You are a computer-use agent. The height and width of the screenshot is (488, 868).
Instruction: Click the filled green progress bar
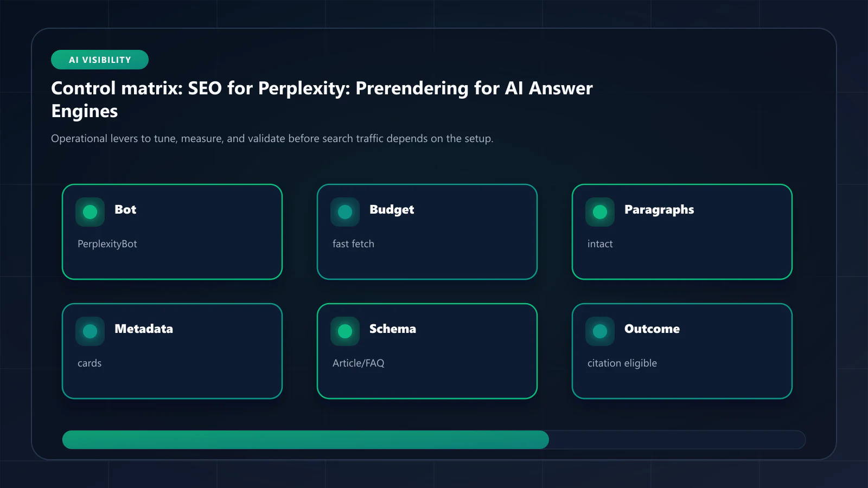tap(305, 440)
